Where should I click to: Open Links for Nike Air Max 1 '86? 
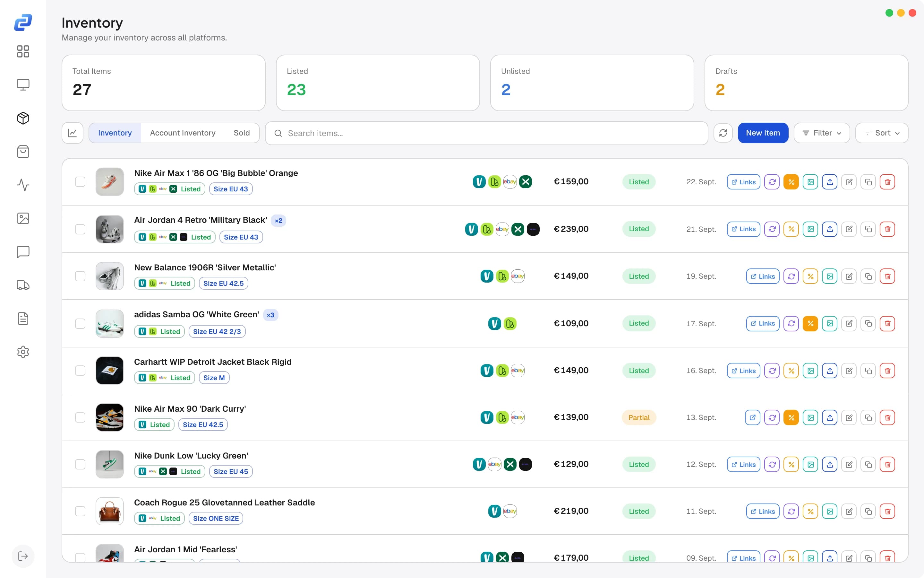coord(743,182)
